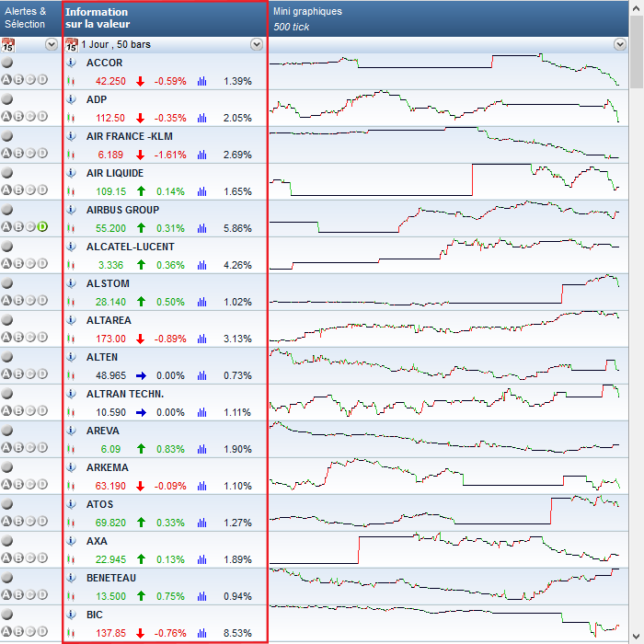Click blue volume bars icon for ALSTOM
Viewport: 644px width, 644px height.
(201, 302)
